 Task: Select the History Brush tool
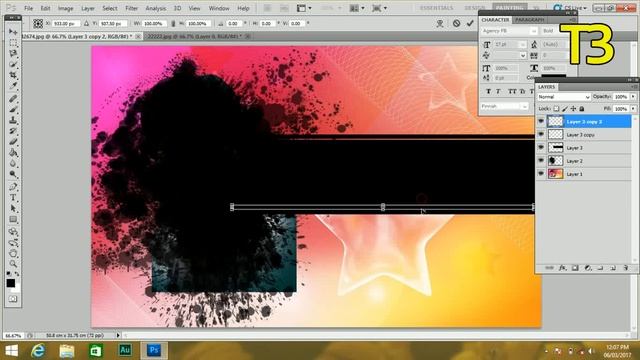click(x=13, y=131)
